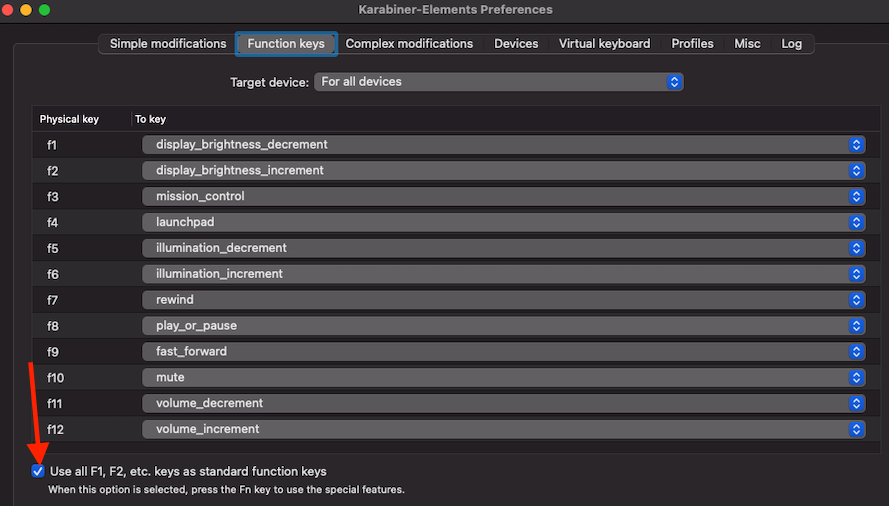The width and height of the screenshot is (889, 506).
Task: Select the f8 physical key label
Action: [52, 326]
